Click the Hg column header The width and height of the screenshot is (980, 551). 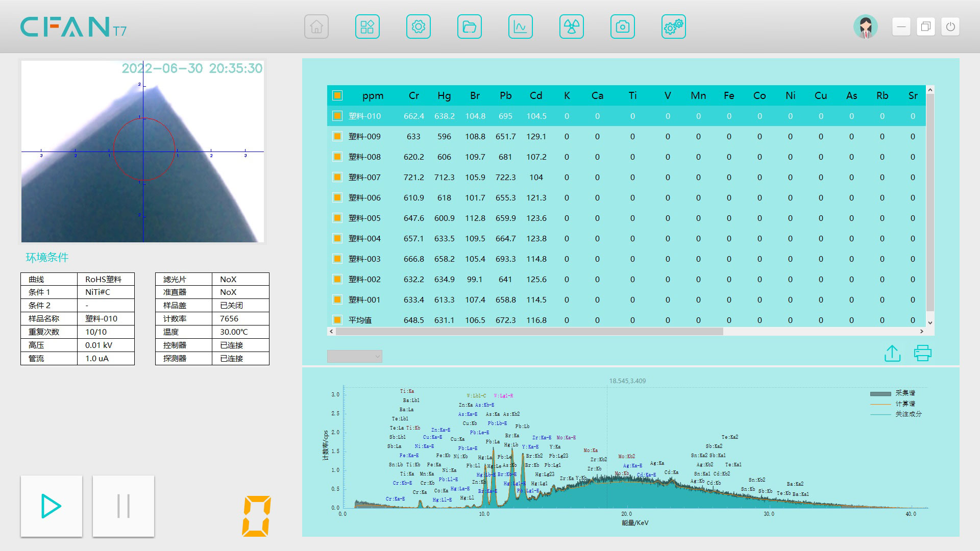click(x=444, y=95)
